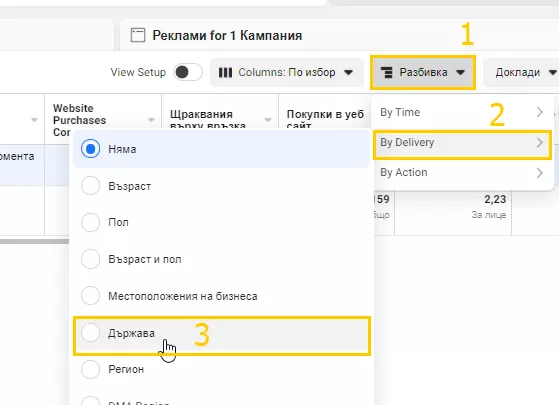The image size is (559, 405).
Task: Expand the By Time submenu chevron
Action: [x=539, y=112]
